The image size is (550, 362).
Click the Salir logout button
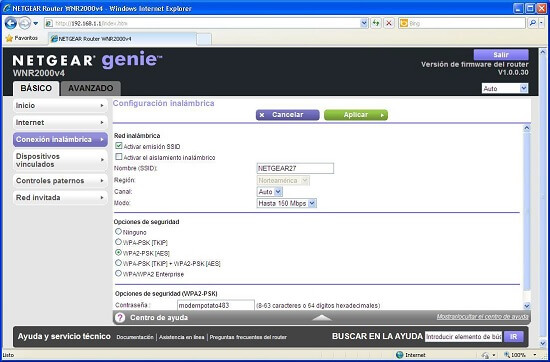coord(501,55)
